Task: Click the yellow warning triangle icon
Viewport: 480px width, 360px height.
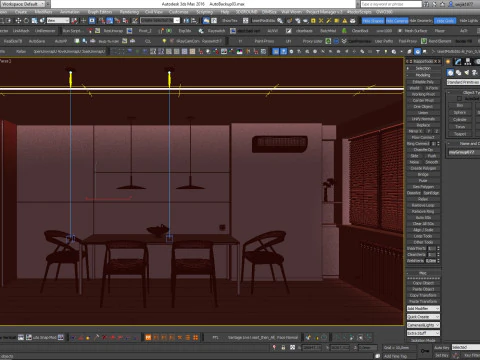Action: point(345,21)
